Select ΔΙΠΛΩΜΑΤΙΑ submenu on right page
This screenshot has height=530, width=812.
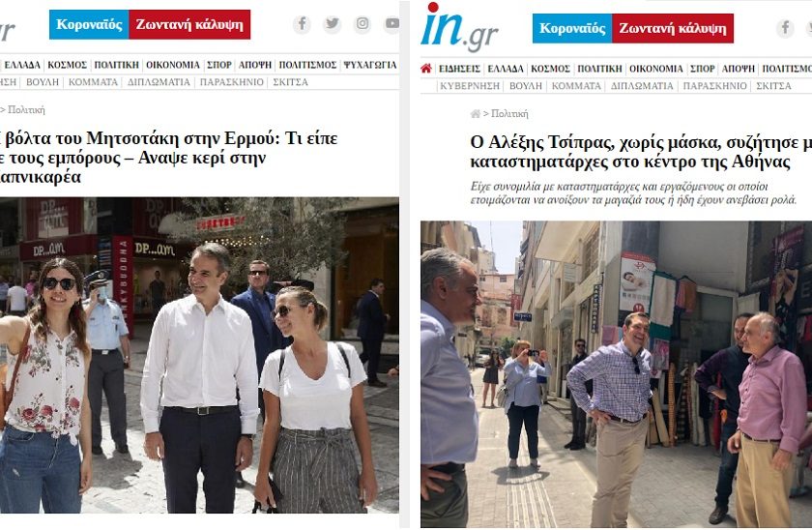pyautogui.click(x=642, y=86)
